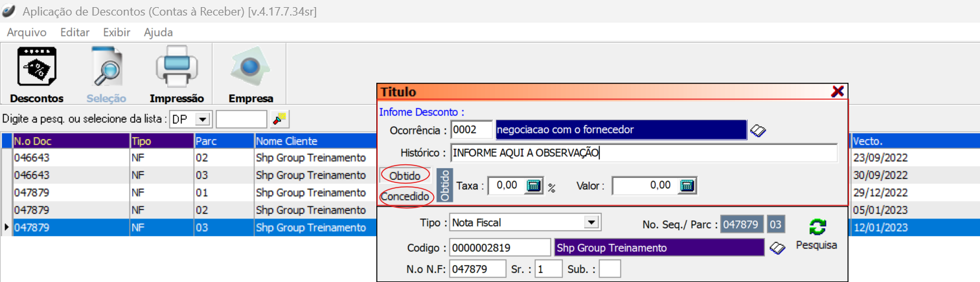980x282 pixels.
Task: Click the Histórico observation input field
Action: 643,153
